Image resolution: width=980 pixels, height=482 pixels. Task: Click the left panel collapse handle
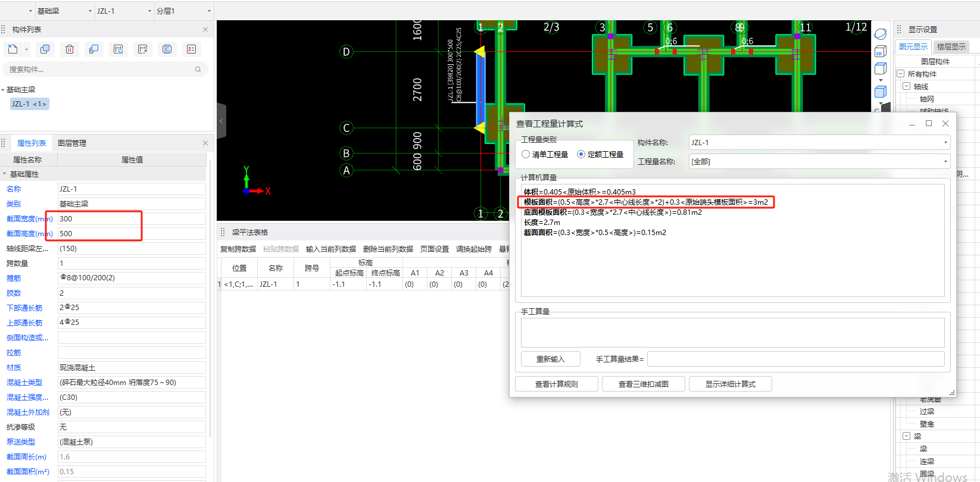[x=221, y=121]
